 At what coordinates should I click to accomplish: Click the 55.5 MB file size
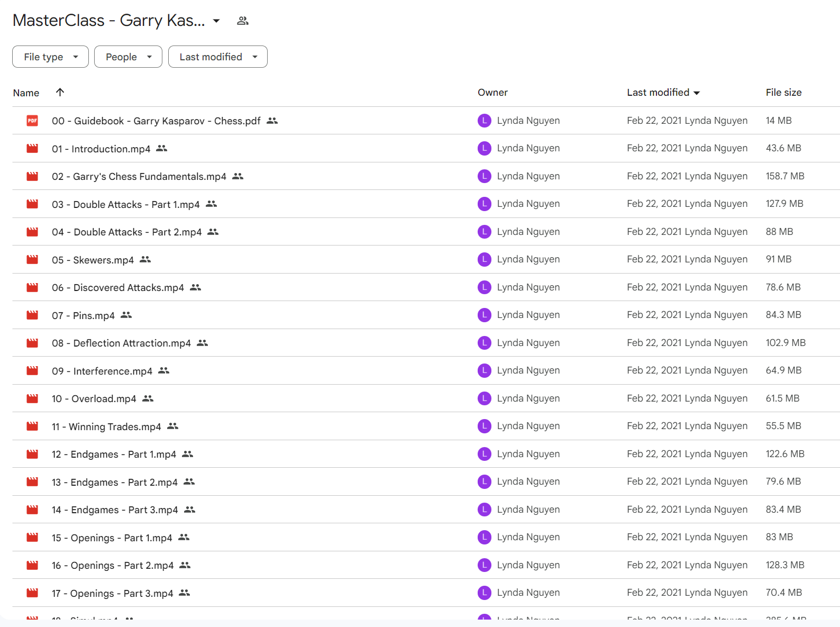(x=783, y=426)
